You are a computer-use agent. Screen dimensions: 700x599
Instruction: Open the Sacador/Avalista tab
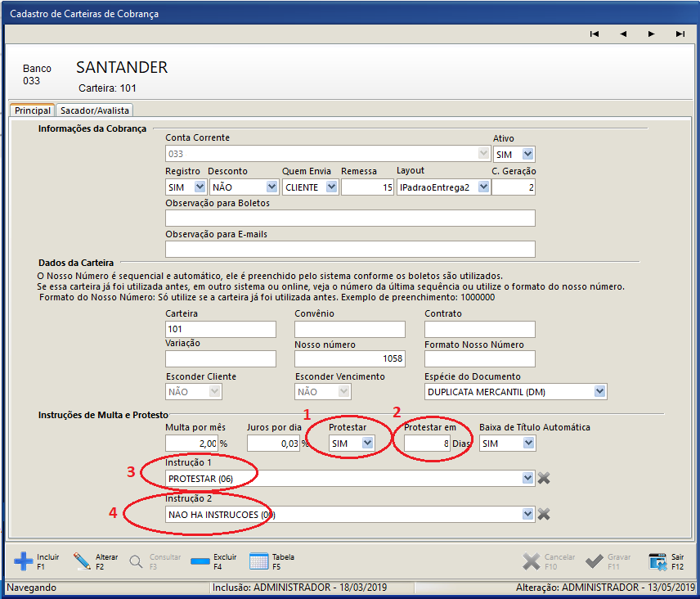click(x=95, y=110)
